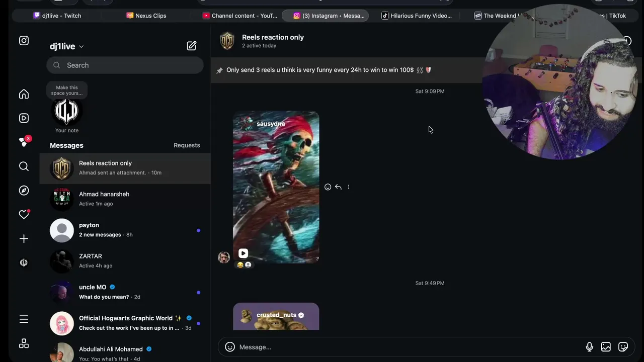Open Messages icon with 3 badge
Image resolution: width=644 pixels, height=362 pixels.
point(24,142)
